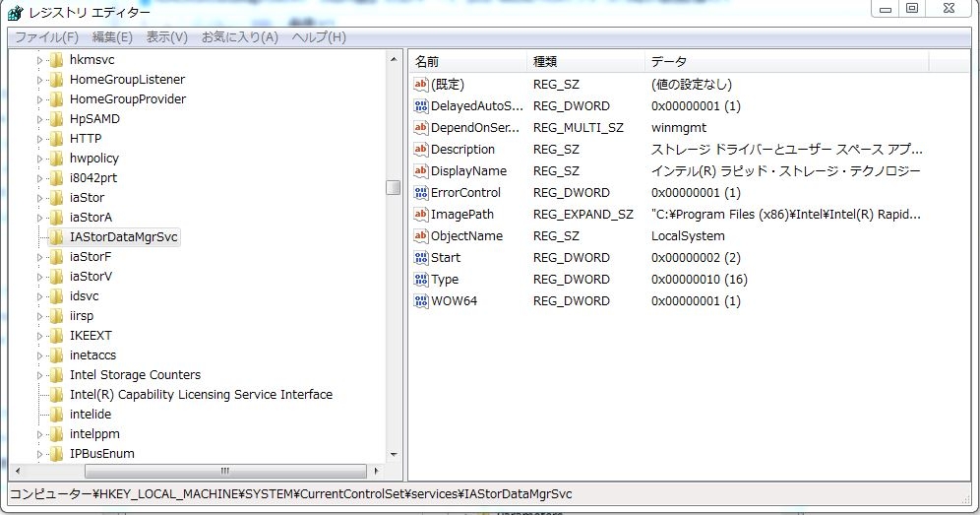This screenshot has width=980, height=515.
Task: Click the LocalSystem data cell
Action: [688, 236]
